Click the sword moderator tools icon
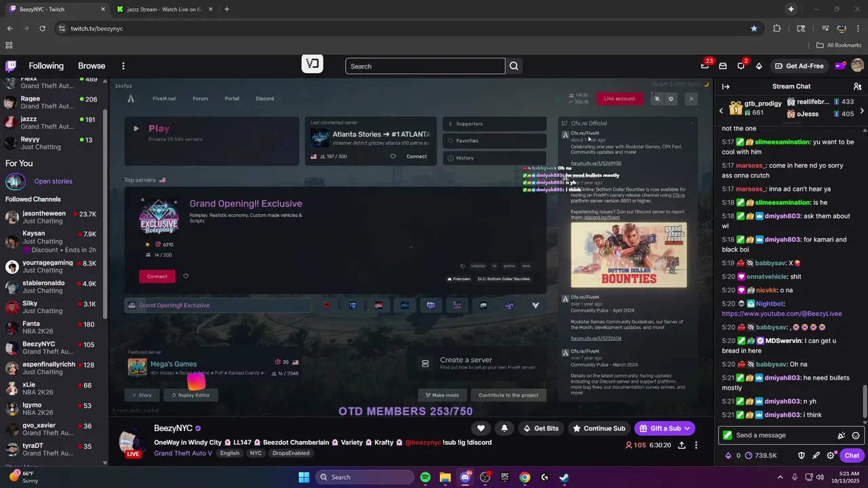Viewport: 868px width, 488px height. (x=816, y=455)
